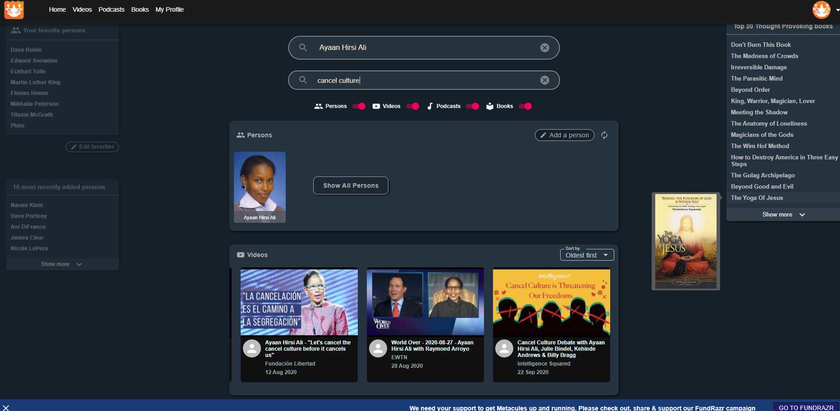Screen dimensions: 840x411
Task: Select Eckhart Tolle in favorite persons
Action: click(28, 71)
